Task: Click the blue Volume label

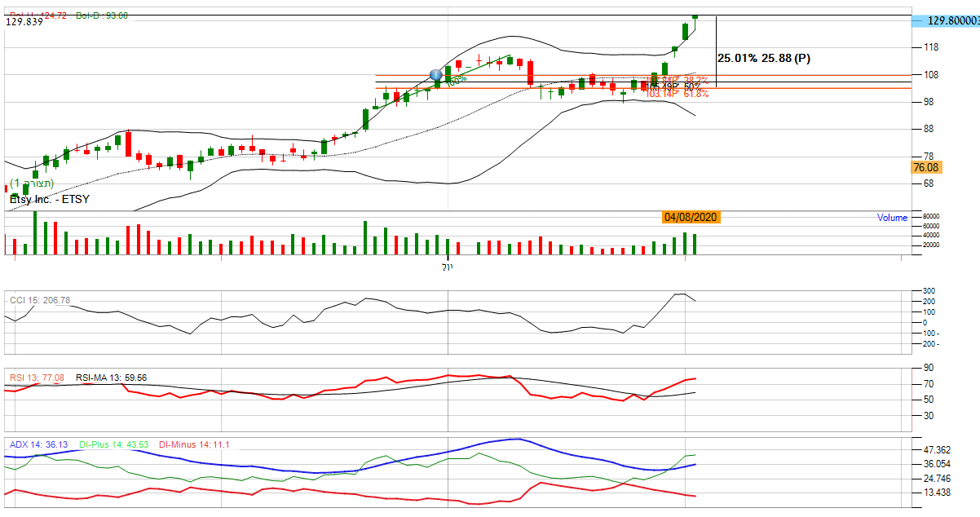Action: [891, 218]
